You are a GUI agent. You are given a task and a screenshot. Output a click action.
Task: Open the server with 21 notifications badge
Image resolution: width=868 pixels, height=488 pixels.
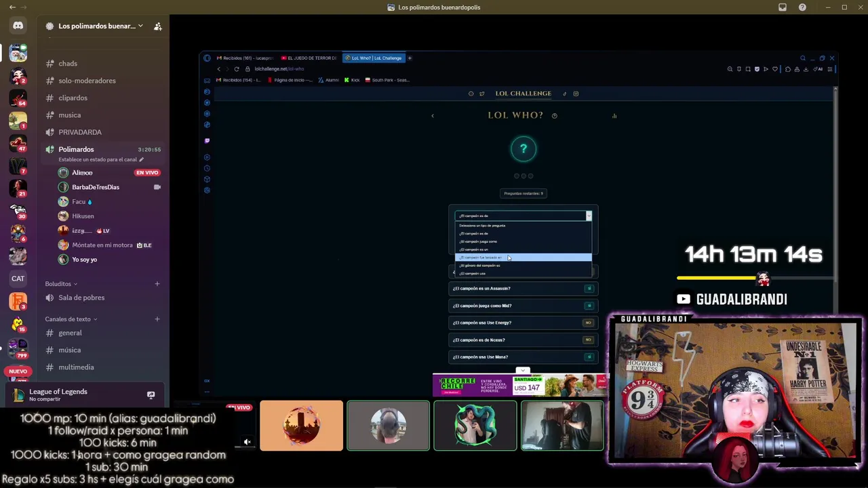(18, 188)
